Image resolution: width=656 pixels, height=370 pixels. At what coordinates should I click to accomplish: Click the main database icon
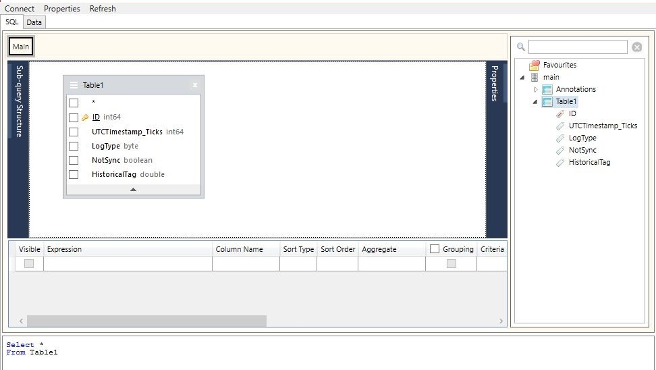click(534, 77)
